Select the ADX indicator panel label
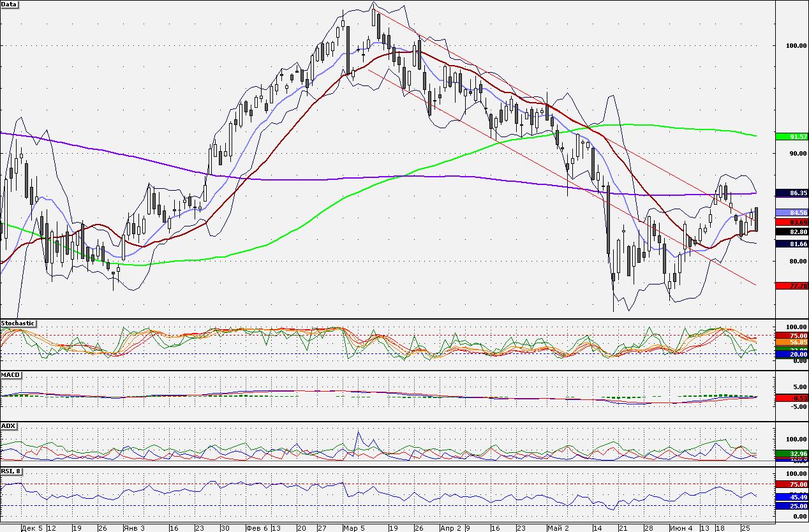809x532 pixels. (x=8, y=425)
